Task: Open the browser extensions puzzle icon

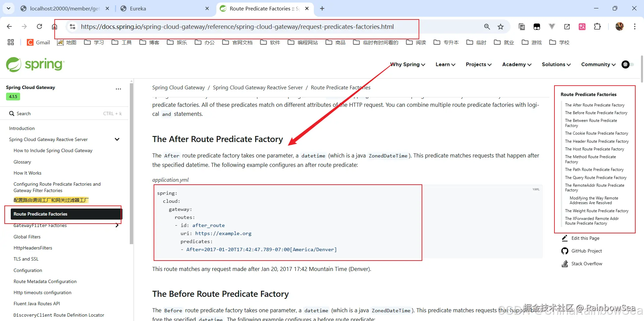Action: (x=597, y=27)
